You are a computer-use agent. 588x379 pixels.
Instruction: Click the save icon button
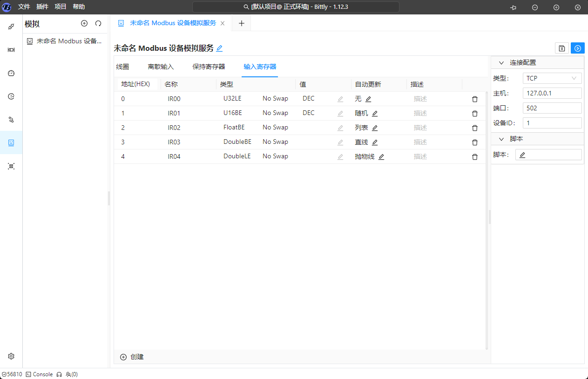(x=562, y=48)
